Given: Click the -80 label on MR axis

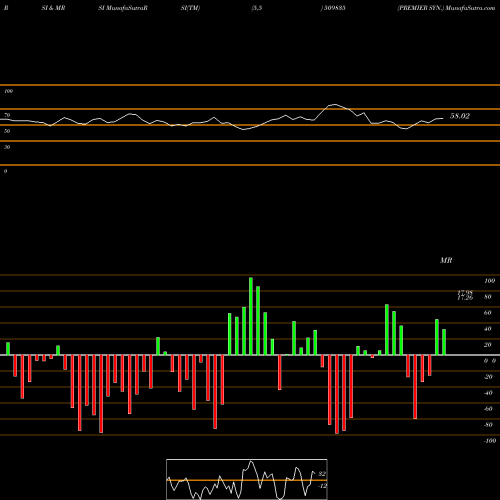Looking at the screenshot, I should coord(488,425).
